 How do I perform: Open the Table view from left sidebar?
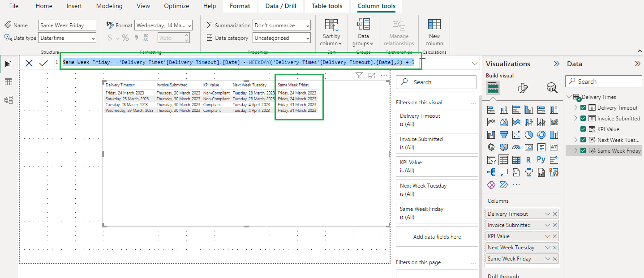tap(8, 81)
